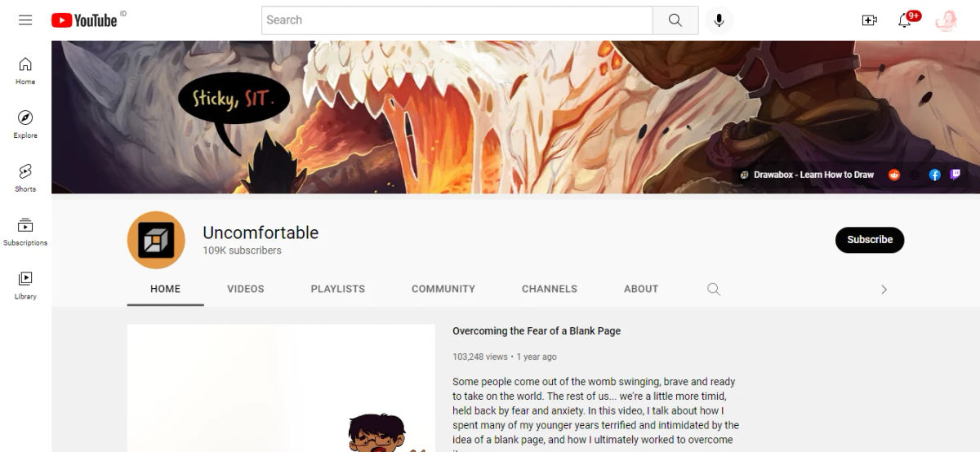Open video Overcoming the Fear of a Blank Page
The height and width of the screenshot is (452, 980).
pyautogui.click(x=537, y=331)
